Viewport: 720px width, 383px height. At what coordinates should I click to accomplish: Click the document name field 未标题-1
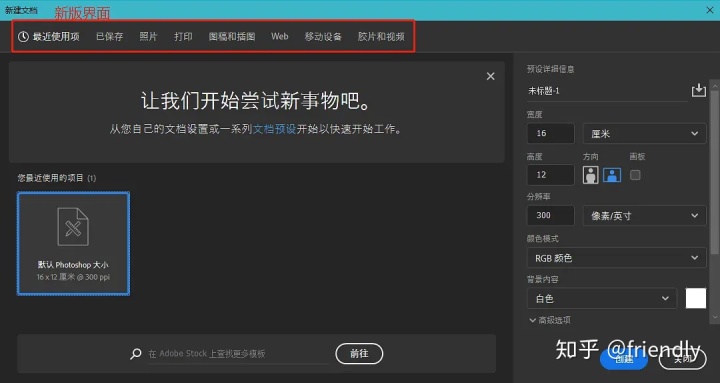coord(607,91)
